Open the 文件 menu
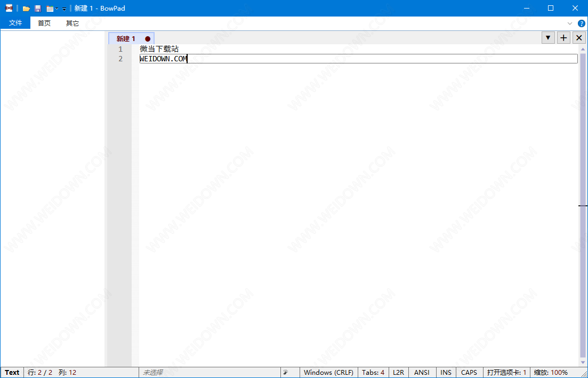This screenshot has height=378, width=588. coord(15,23)
